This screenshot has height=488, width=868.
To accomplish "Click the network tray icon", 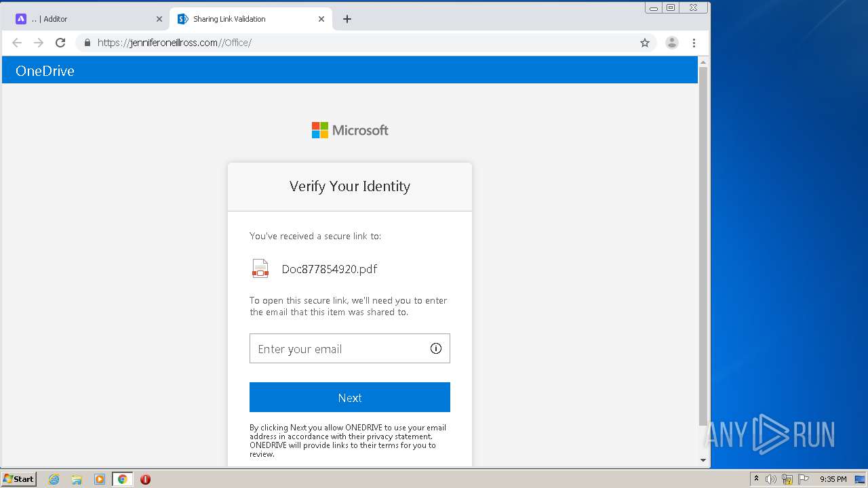I will tap(787, 479).
